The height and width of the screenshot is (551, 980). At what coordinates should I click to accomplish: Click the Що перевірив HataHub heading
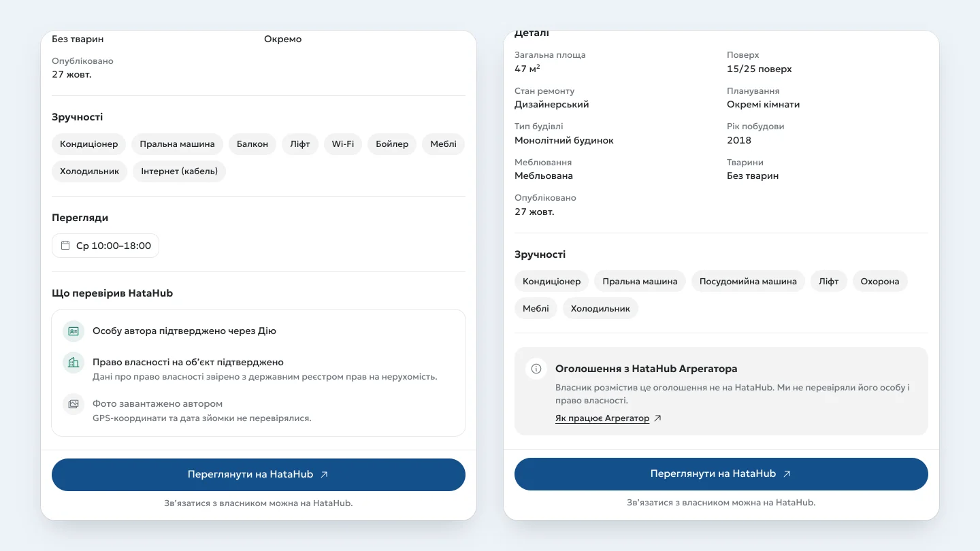tap(112, 293)
